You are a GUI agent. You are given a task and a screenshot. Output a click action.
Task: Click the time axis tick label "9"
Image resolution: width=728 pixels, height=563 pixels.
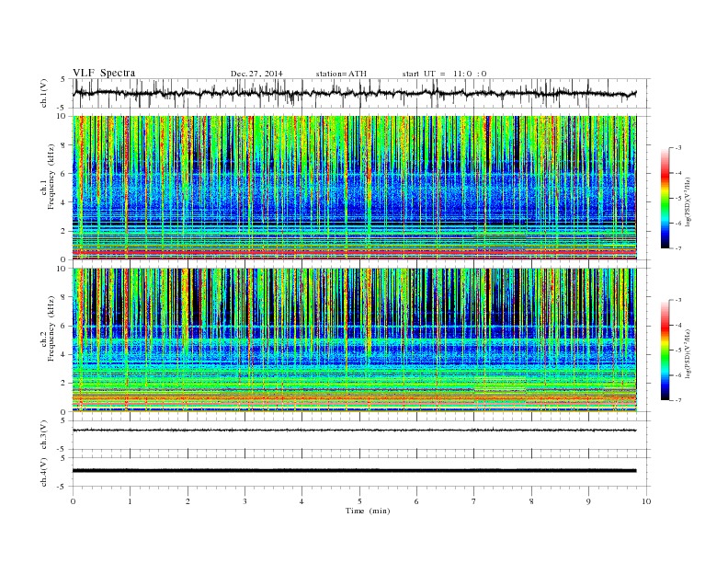[x=588, y=501]
